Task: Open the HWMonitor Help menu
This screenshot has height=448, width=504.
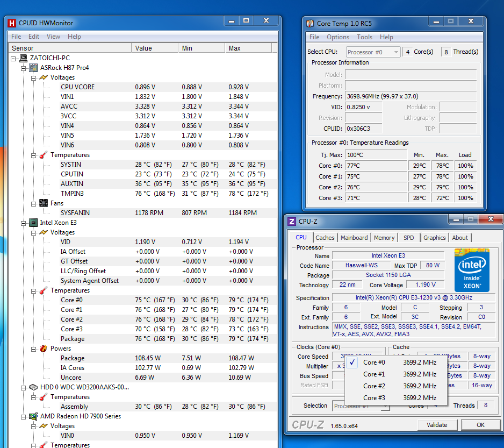Action: (74, 37)
